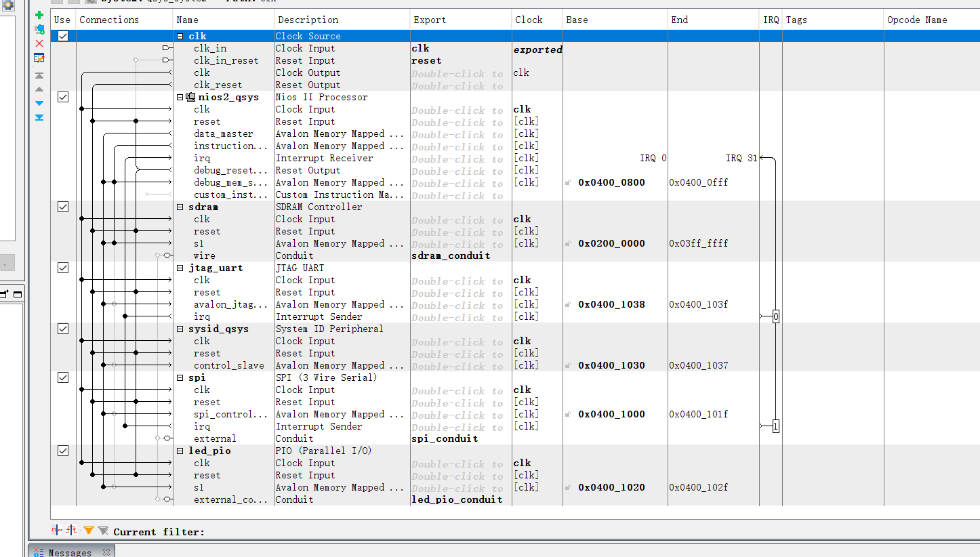Image resolution: width=980 pixels, height=557 pixels.
Task: Click the orange filter funnel icon
Action: [x=89, y=531]
